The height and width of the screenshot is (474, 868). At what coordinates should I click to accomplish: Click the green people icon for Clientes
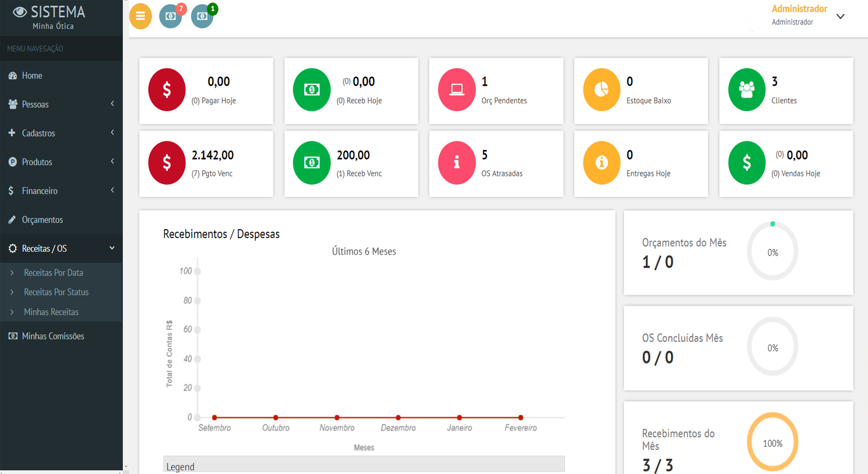747,90
